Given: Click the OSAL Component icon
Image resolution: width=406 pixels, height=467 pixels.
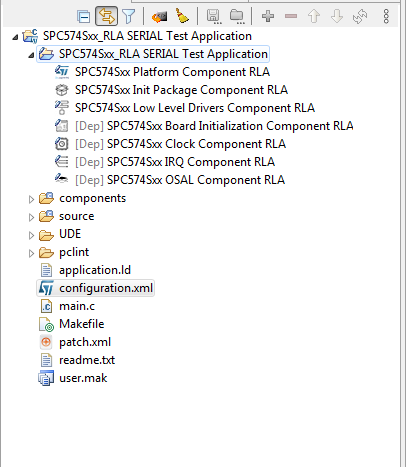Looking at the screenshot, I should 62,179.
